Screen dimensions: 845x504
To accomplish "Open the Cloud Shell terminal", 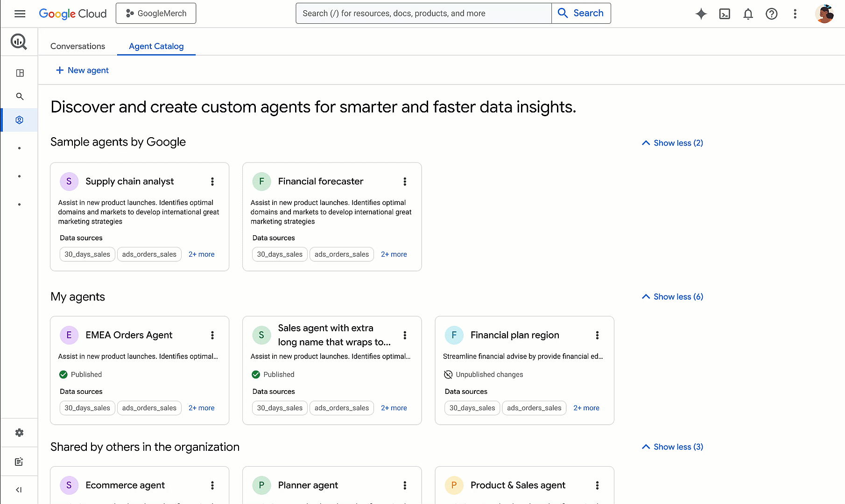I will (725, 14).
